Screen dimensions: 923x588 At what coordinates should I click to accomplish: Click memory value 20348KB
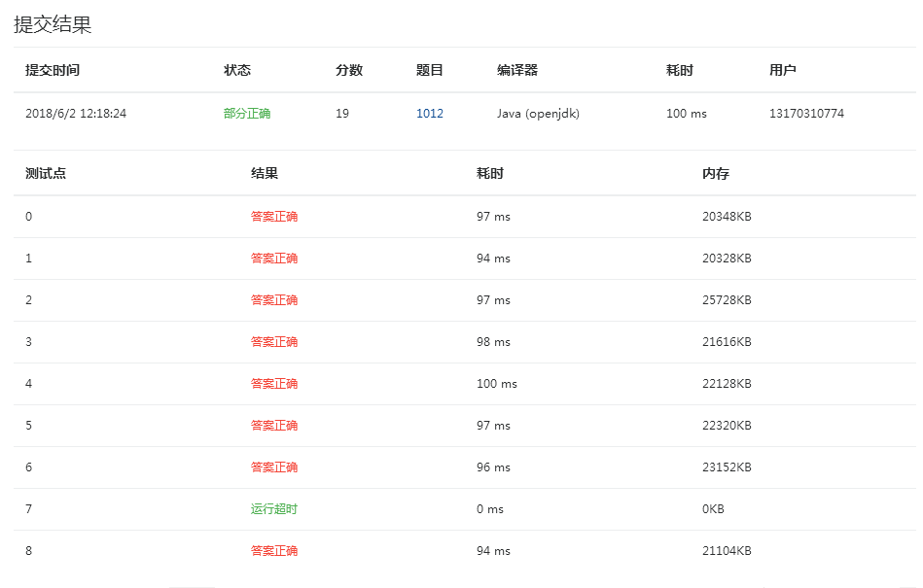click(x=727, y=217)
